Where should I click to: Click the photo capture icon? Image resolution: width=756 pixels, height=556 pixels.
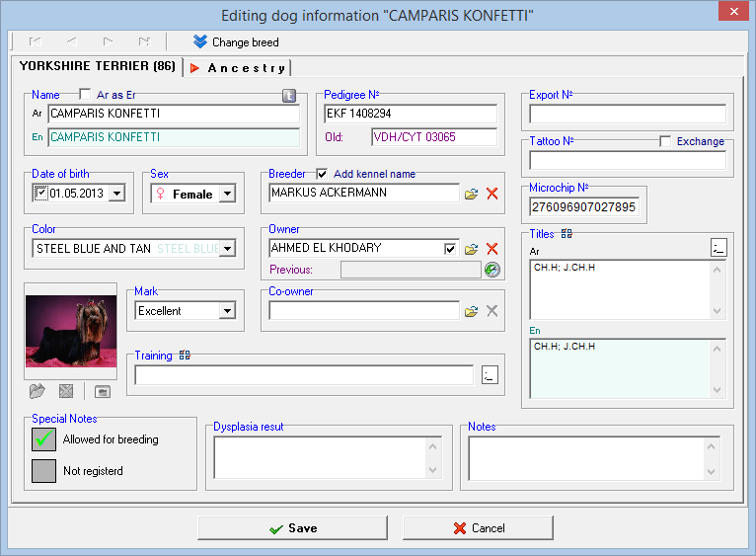(x=103, y=391)
